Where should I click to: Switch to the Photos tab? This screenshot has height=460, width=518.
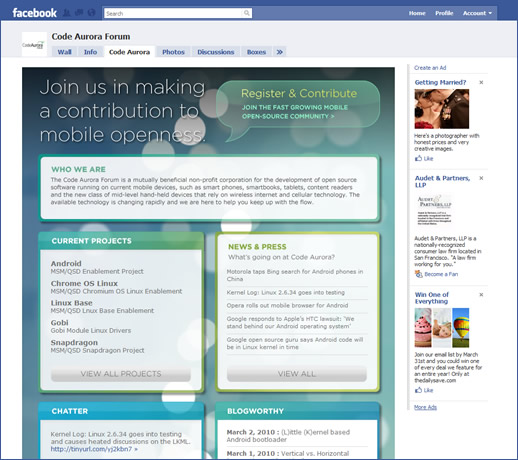173,52
